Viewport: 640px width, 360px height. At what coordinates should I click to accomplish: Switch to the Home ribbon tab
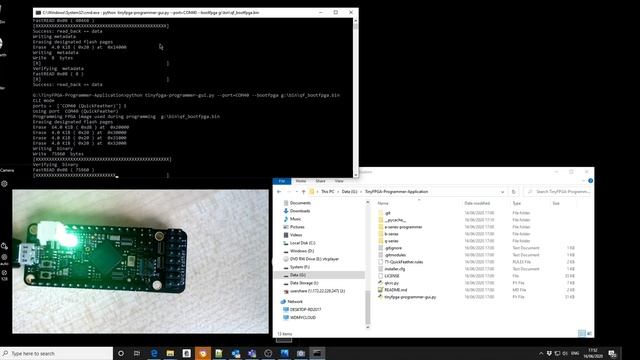click(x=301, y=181)
